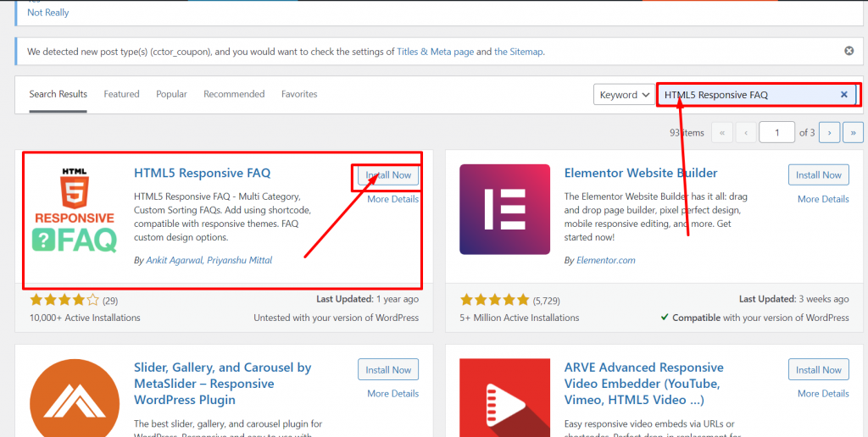Click the disabled previous page arrow

pos(746,133)
